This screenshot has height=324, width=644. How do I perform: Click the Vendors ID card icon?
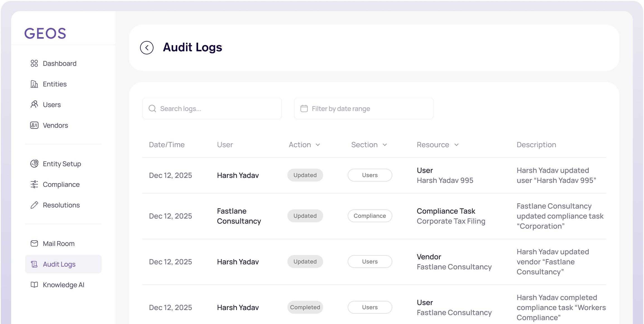pyautogui.click(x=34, y=125)
